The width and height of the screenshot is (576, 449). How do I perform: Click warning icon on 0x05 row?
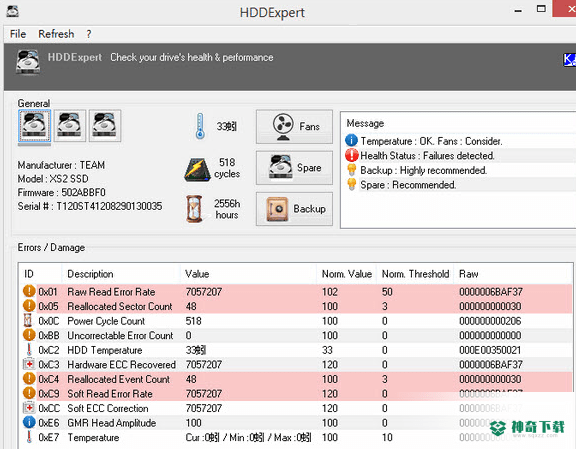29,306
